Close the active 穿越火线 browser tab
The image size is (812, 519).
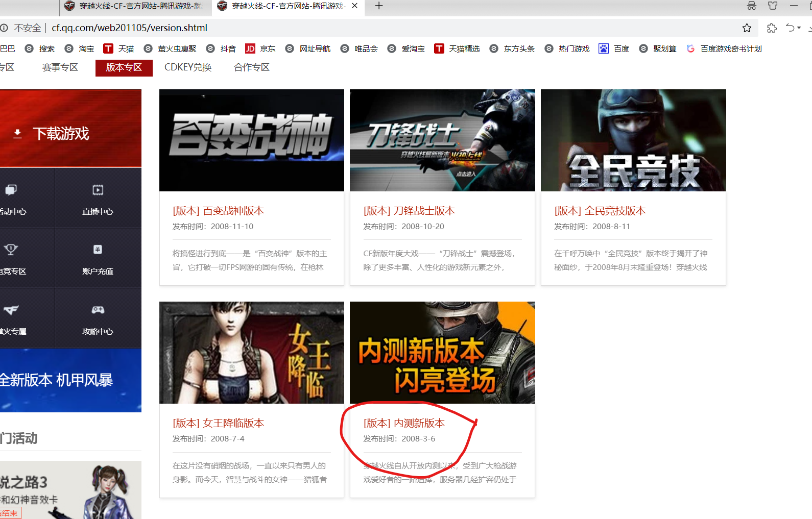pyautogui.click(x=355, y=6)
